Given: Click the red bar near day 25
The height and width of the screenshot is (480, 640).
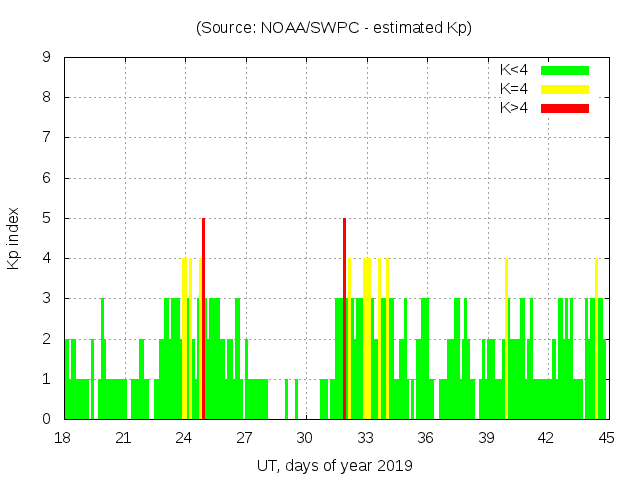Looking at the screenshot, I should [203, 318].
